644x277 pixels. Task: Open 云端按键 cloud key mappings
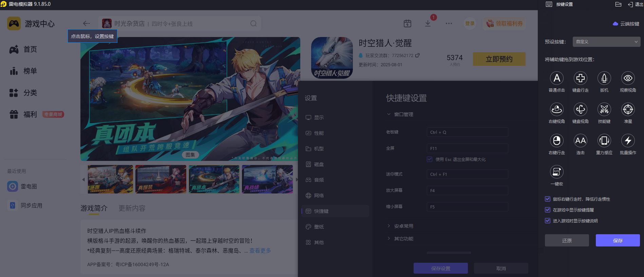pyautogui.click(x=626, y=24)
